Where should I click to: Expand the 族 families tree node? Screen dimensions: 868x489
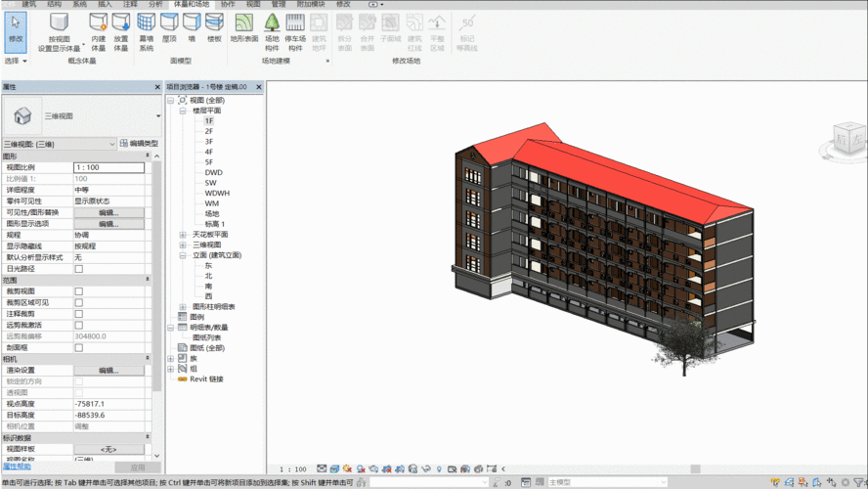pos(171,358)
